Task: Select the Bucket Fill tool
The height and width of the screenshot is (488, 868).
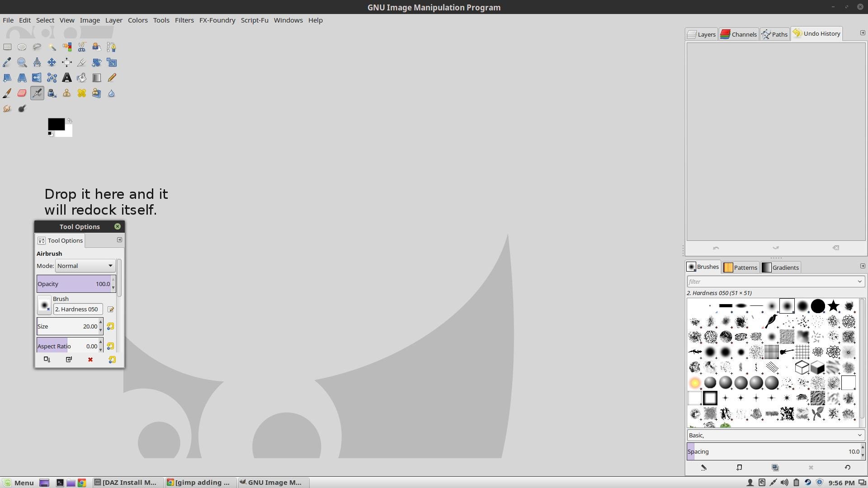Action: (82, 78)
